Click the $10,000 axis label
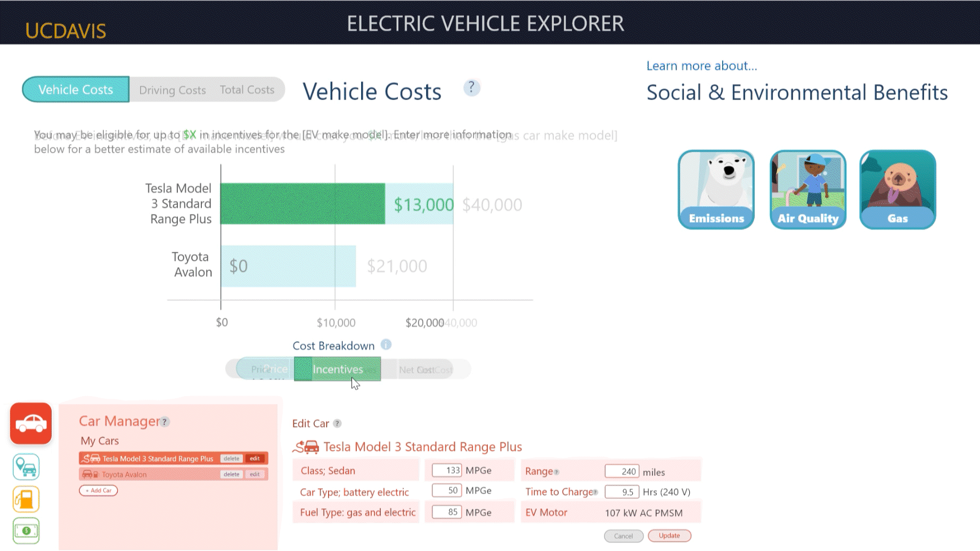The height and width of the screenshot is (551, 980). [336, 323]
